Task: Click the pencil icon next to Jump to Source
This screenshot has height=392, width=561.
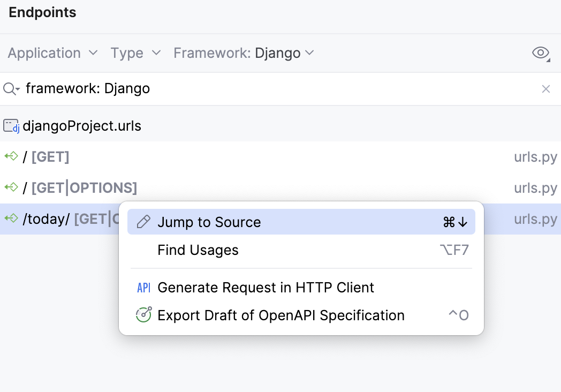Action: pyautogui.click(x=143, y=222)
